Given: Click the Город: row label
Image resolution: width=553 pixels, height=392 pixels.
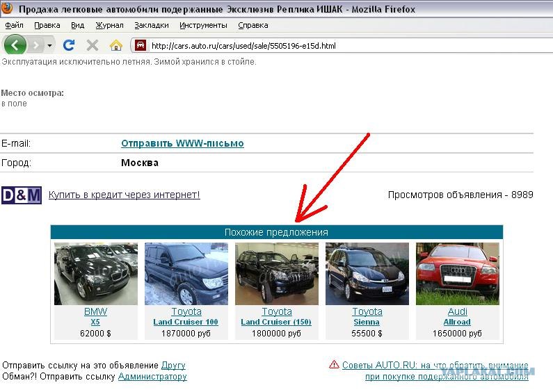Looking at the screenshot, I should (16, 163).
